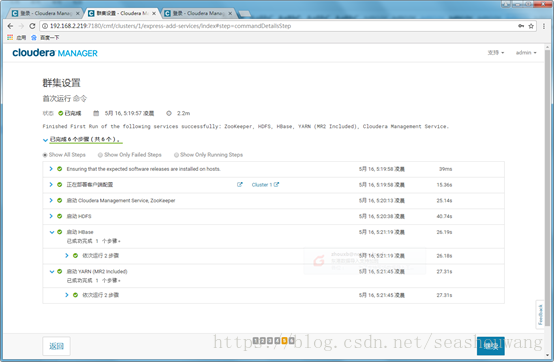Image resolution: width=554 pixels, height=362 pixels.
Task: Expand Ensuring software releases installed step
Action: [51, 169]
